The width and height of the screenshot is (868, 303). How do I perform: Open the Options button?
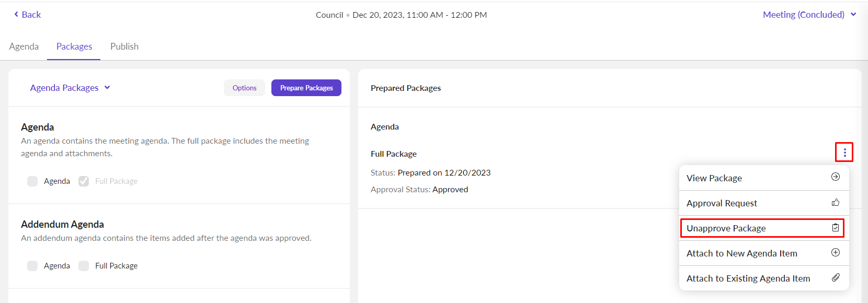(245, 88)
